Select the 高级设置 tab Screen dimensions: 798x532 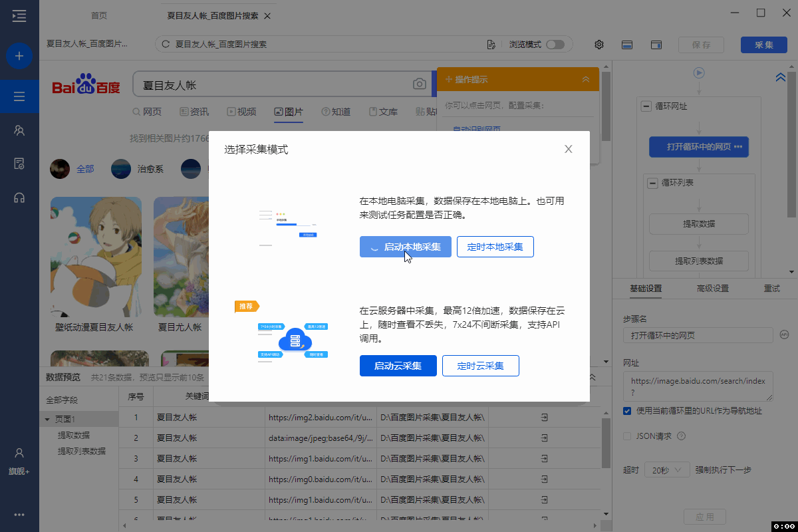pos(713,289)
